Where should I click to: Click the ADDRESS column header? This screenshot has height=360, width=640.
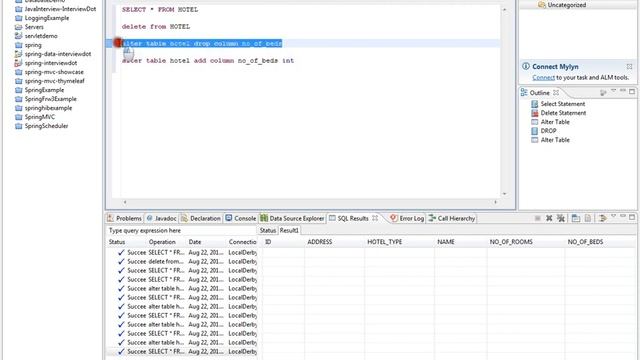(320, 242)
